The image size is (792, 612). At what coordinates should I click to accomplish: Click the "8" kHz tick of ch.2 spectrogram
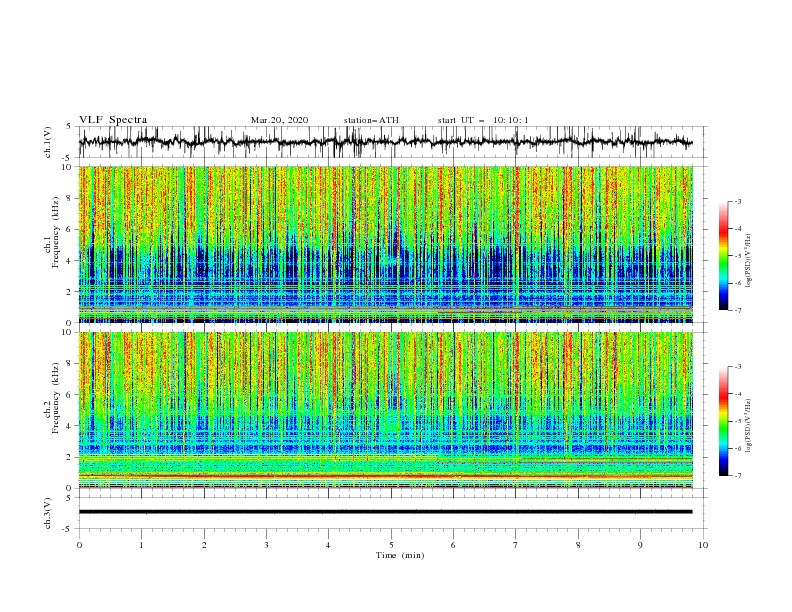click(70, 364)
